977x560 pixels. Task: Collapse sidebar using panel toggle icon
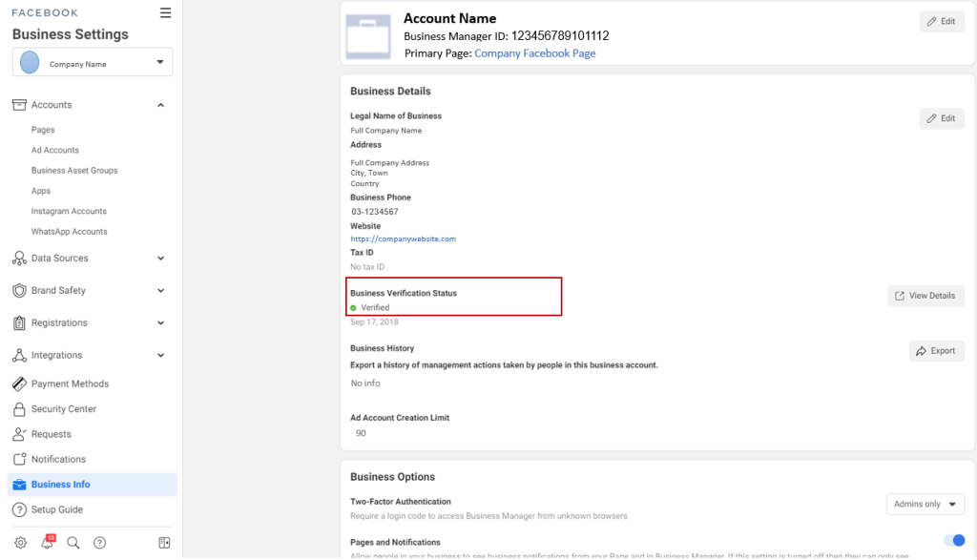pyautogui.click(x=164, y=543)
